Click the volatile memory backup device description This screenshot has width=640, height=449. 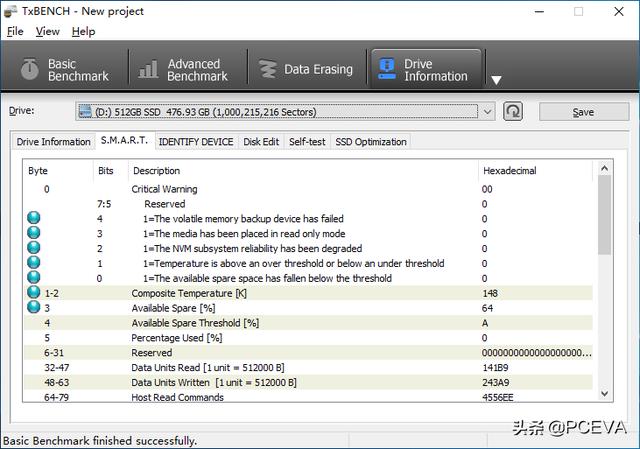pyautogui.click(x=243, y=219)
